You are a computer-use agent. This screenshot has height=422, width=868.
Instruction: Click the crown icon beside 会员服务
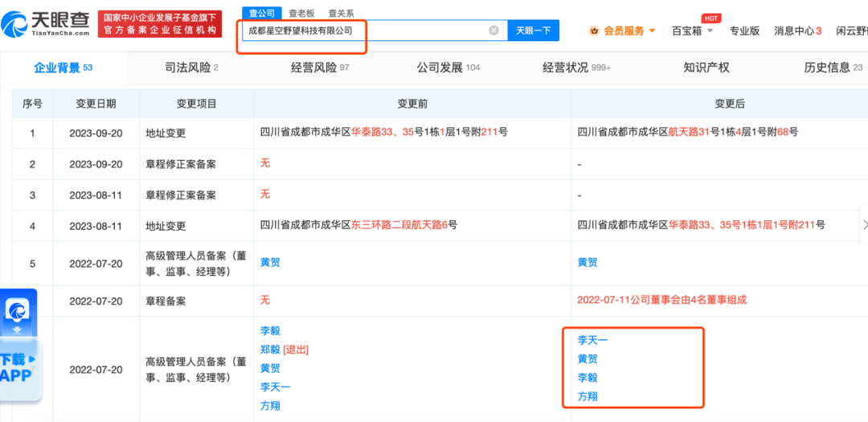coord(594,31)
